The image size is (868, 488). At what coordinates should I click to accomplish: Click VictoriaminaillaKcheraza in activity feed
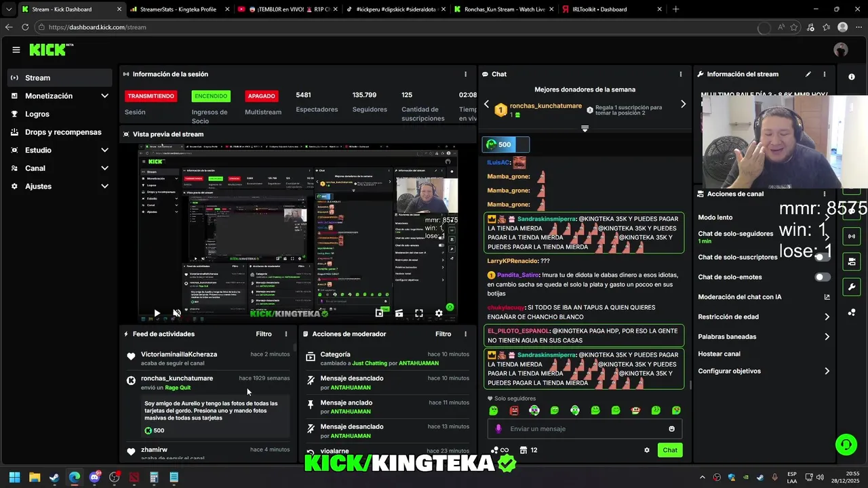point(179,354)
